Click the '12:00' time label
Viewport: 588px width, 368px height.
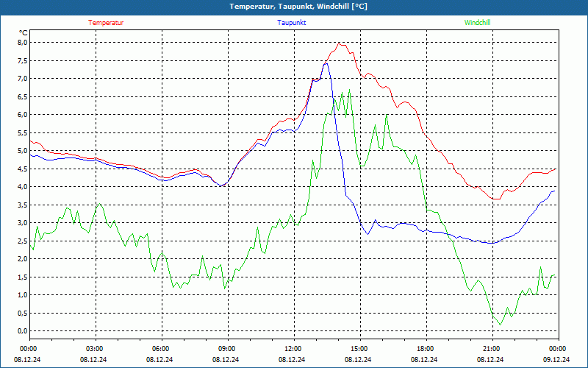(x=294, y=349)
